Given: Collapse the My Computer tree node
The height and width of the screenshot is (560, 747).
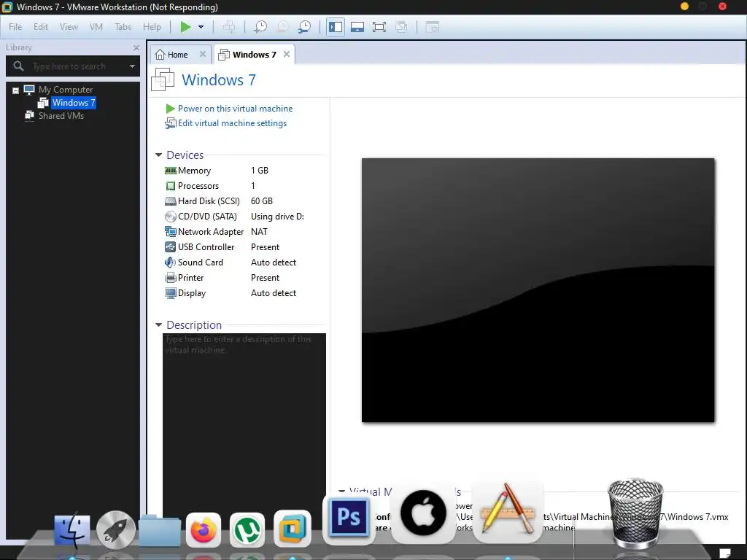Looking at the screenshot, I should point(16,90).
